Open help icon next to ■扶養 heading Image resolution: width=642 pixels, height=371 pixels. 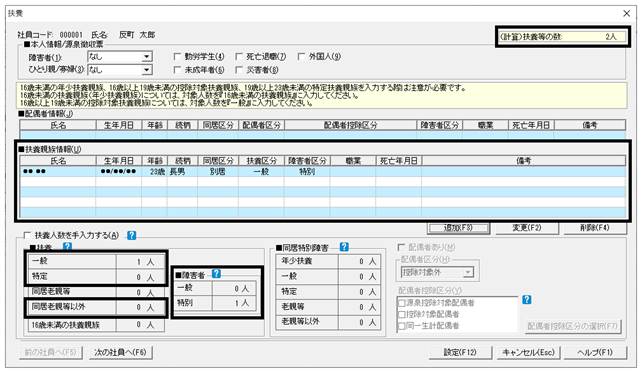pos(68,247)
